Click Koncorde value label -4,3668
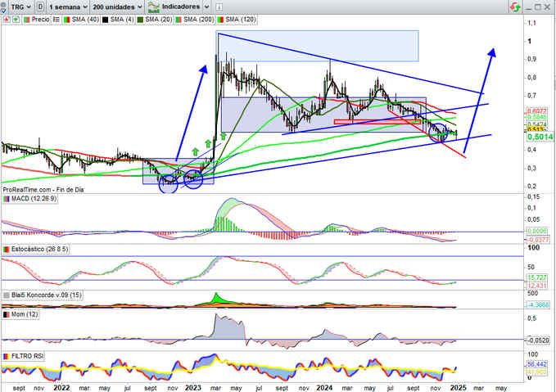 click(x=538, y=304)
